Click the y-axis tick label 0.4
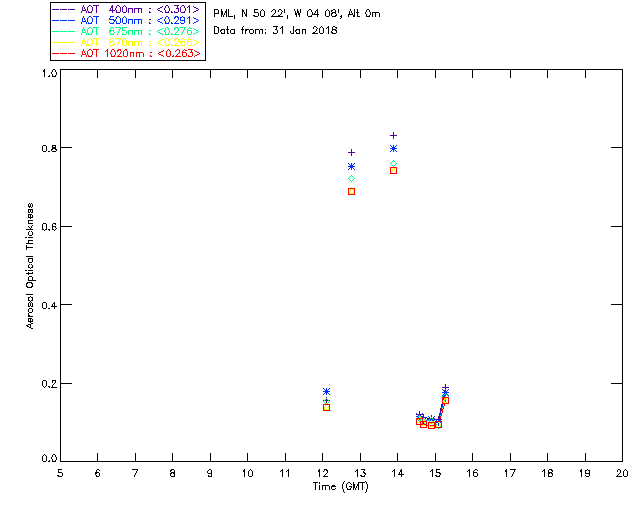The image size is (640, 512). [49, 305]
